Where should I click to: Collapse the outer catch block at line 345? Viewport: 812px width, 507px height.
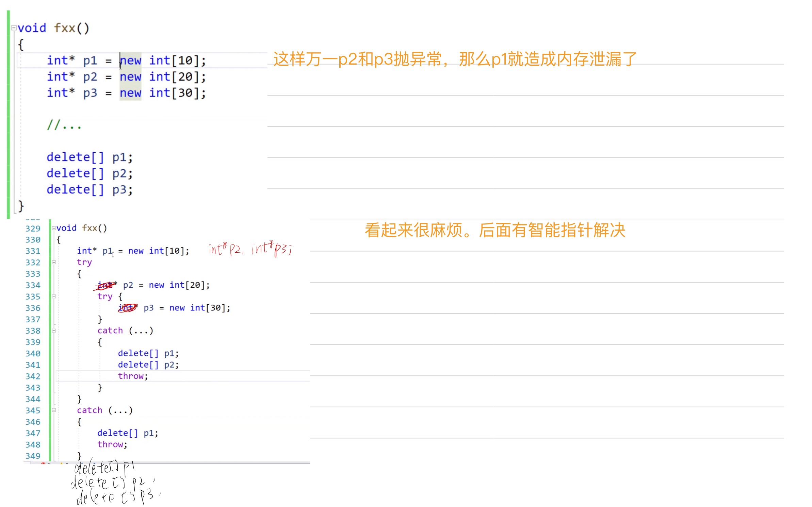click(53, 410)
